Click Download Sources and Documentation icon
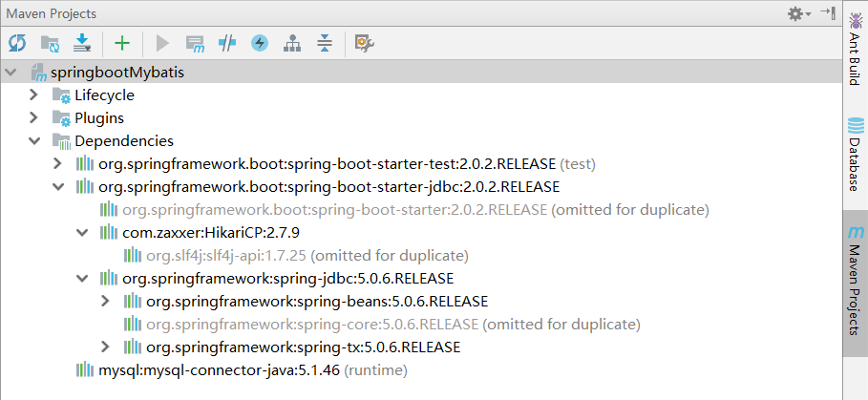868x400 pixels. [x=82, y=43]
